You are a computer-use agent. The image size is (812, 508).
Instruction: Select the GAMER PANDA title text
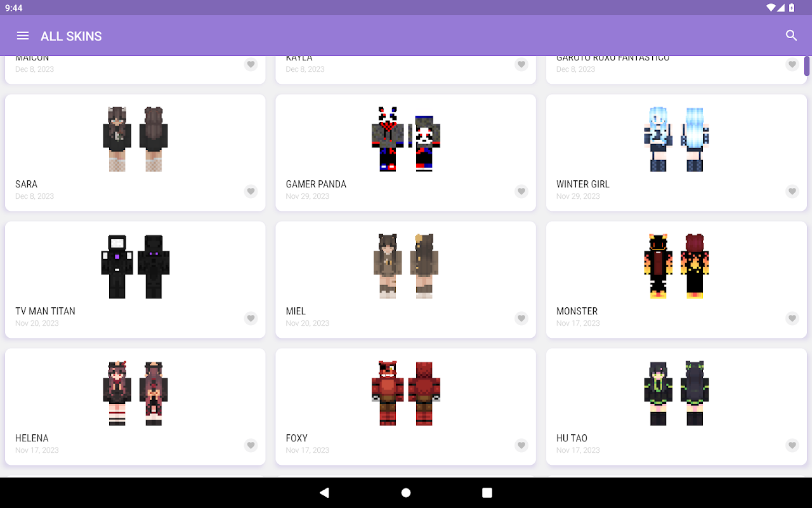coord(316,184)
